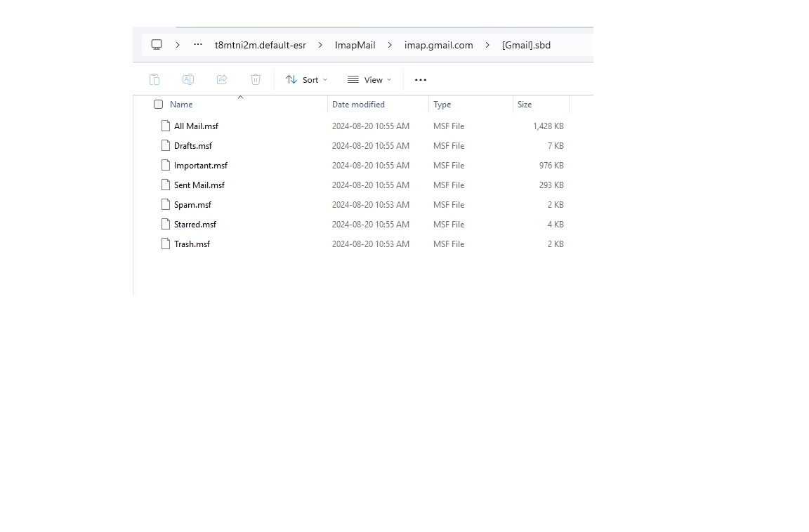Select the Trash.msf file

[x=192, y=244]
